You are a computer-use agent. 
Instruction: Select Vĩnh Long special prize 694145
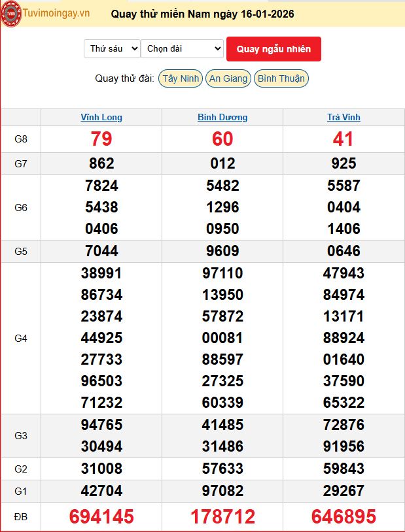click(x=101, y=517)
